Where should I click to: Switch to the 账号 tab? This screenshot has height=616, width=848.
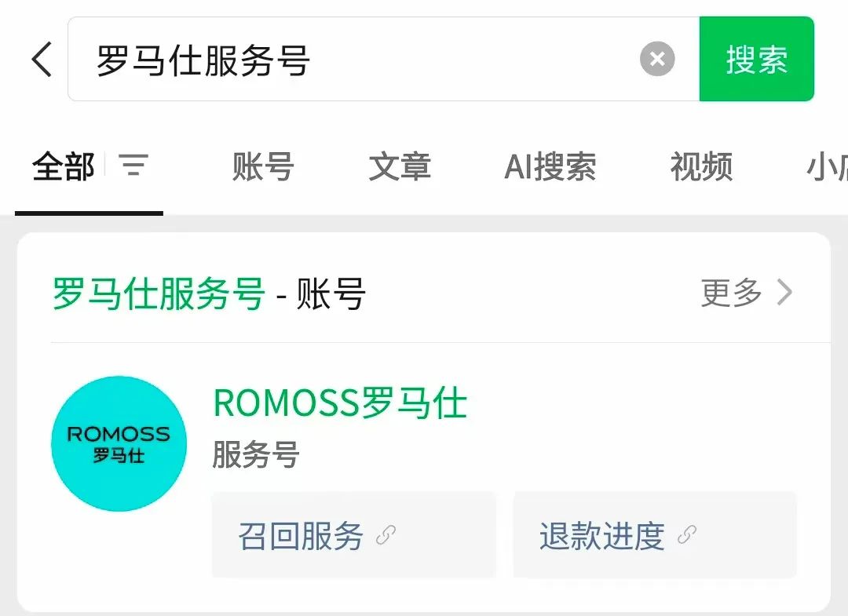pyautogui.click(x=263, y=166)
